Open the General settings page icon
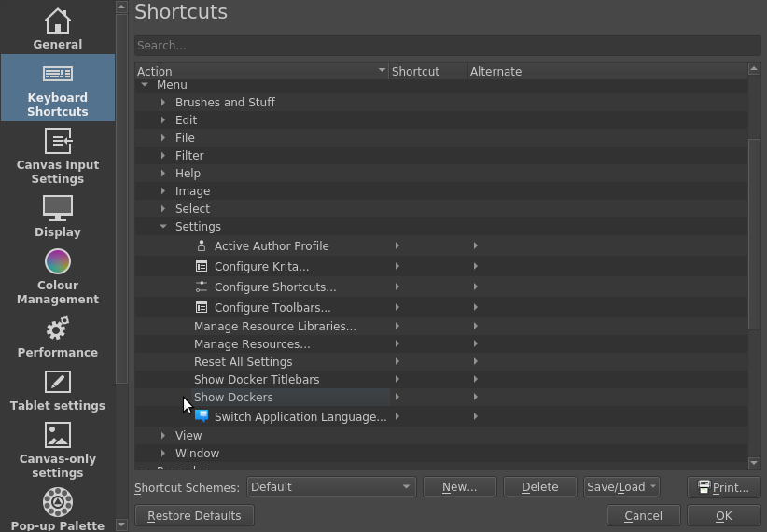This screenshot has width=767, height=532. [x=58, y=21]
